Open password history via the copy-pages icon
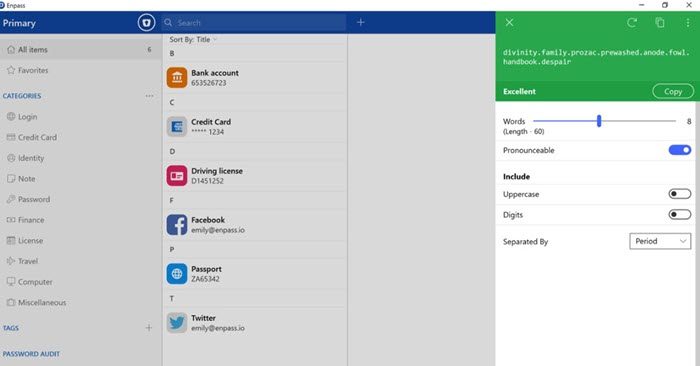 pyautogui.click(x=660, y=22)
